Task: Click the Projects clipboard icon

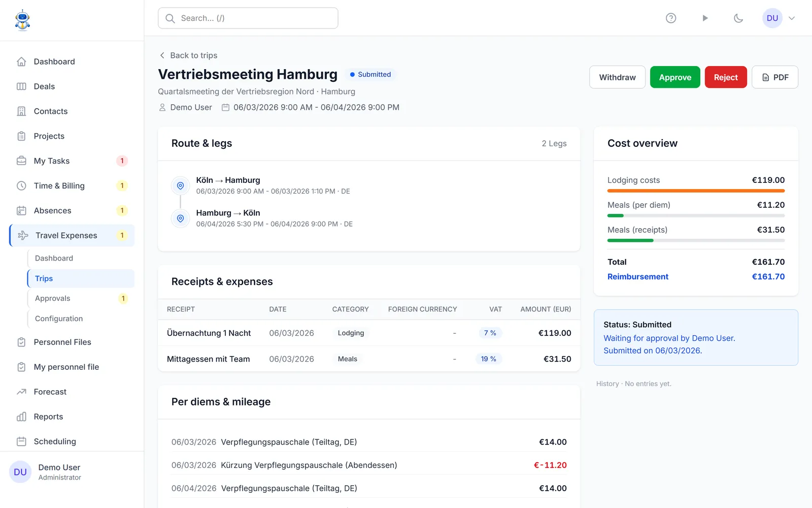Action: pos(21,136)
